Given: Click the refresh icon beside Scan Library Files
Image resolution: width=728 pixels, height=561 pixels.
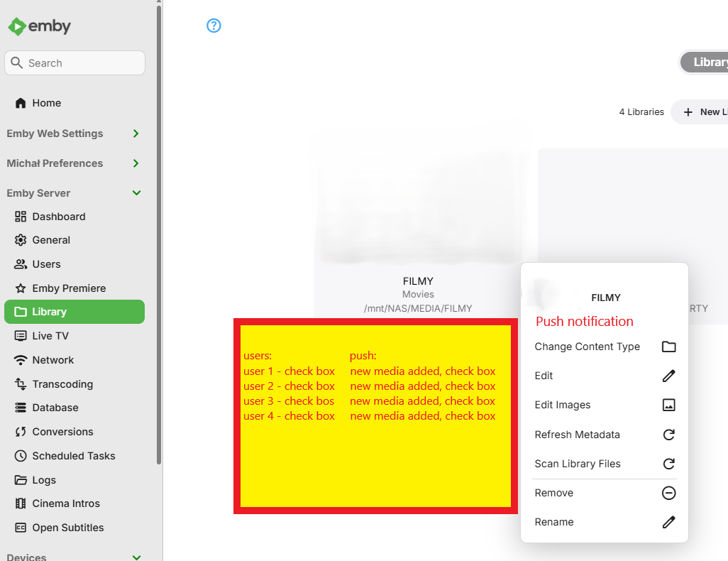Looking at the screenshot, I should [668, 464].
